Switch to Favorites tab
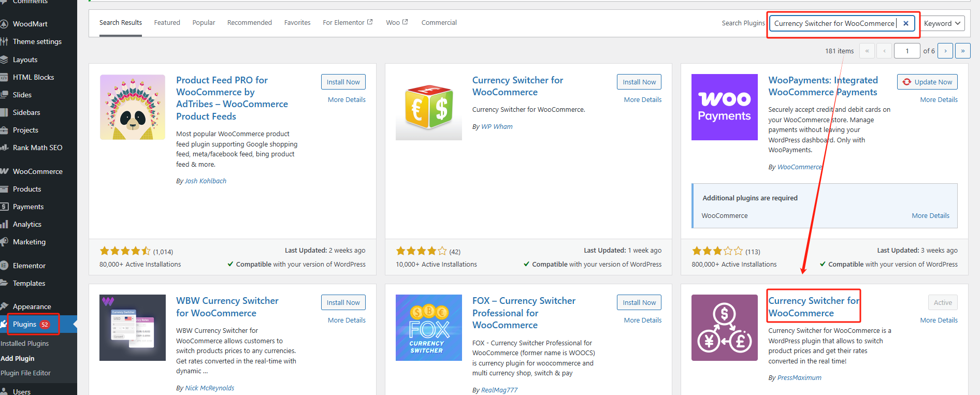Image resolution: width=980 pixels, height=395 pixels. [297, 23]
